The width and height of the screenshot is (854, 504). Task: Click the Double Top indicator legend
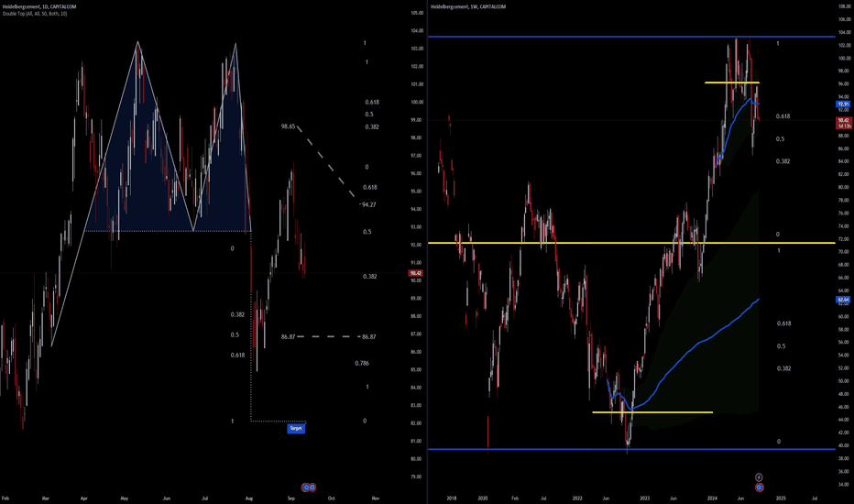point(35,14)
